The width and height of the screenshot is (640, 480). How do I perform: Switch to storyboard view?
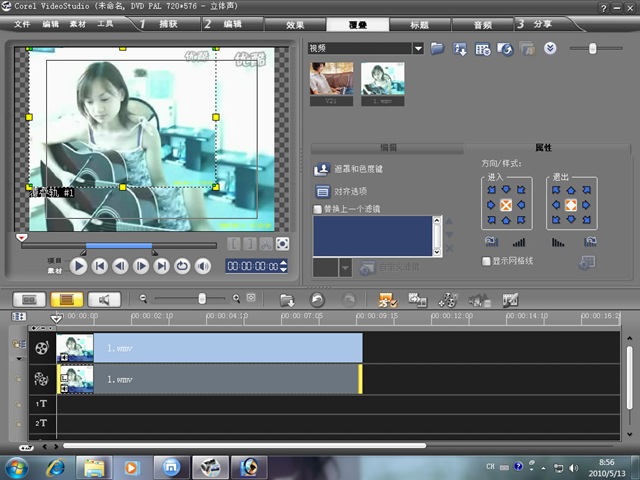[x=31, y=299]
